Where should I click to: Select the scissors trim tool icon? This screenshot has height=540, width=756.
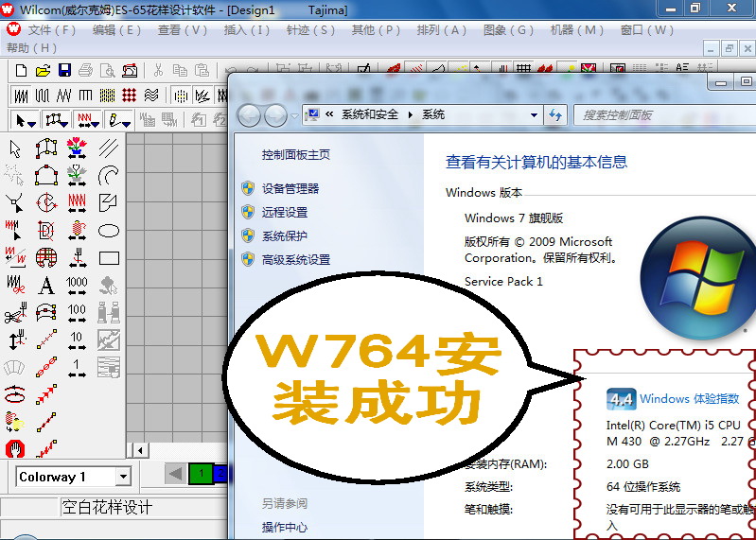[x=15, y=313]
